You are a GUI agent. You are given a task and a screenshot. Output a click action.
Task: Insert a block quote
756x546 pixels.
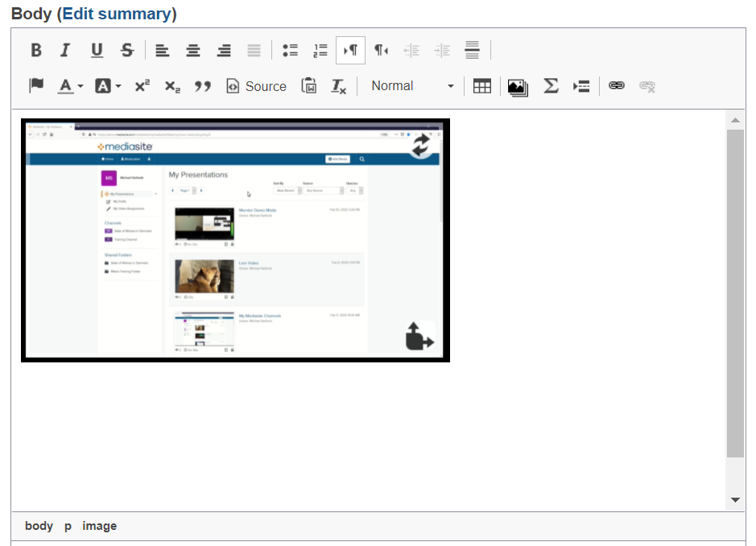pyautogui.click(x=202, y=86)
